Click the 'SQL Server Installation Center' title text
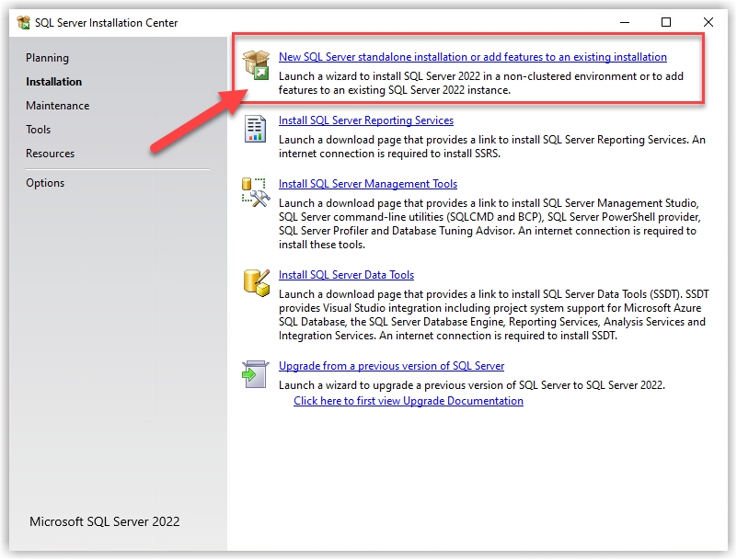 106,23
